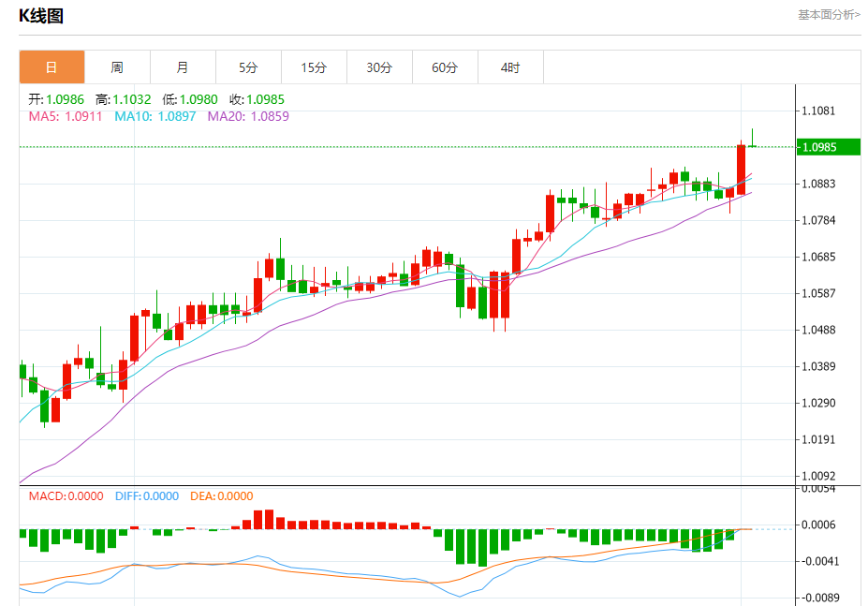Click the 1.0092 price axis label

point(818,477)
